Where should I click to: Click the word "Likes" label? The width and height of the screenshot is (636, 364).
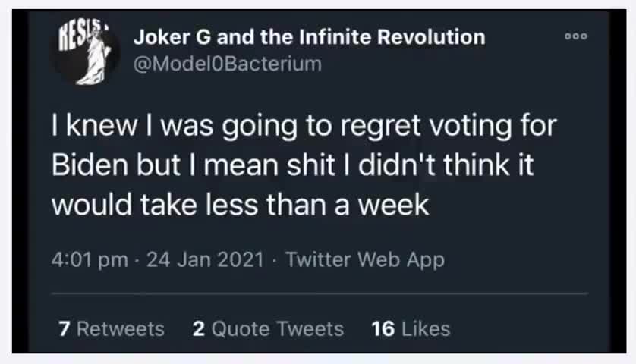[426, 328]
